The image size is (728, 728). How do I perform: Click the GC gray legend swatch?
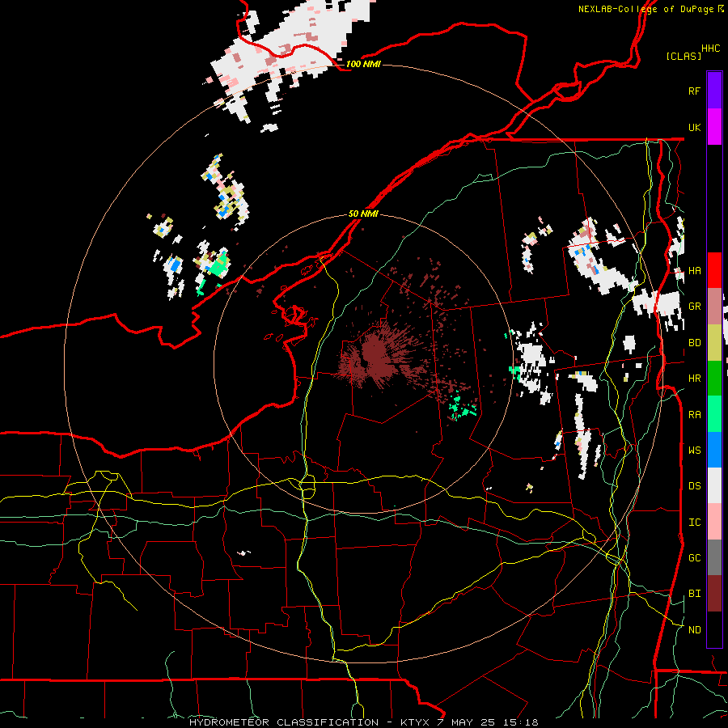pos(714,557)
